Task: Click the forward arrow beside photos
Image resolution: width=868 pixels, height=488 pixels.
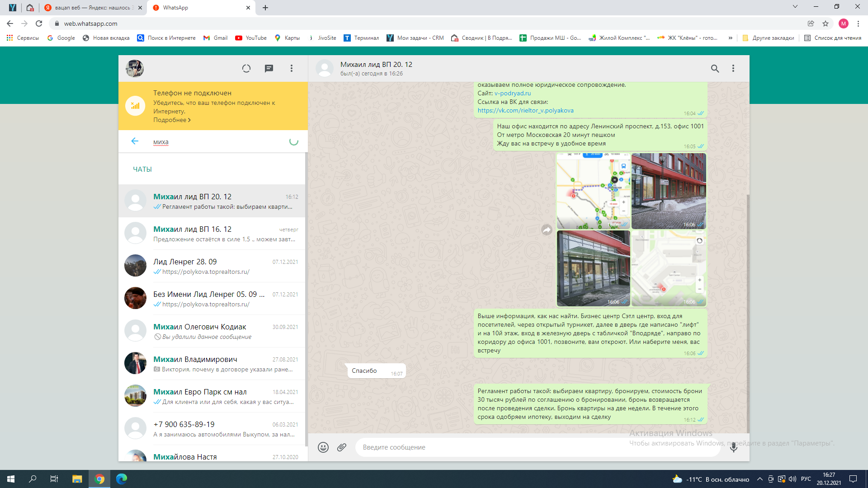Action: [x=547, y=230]
